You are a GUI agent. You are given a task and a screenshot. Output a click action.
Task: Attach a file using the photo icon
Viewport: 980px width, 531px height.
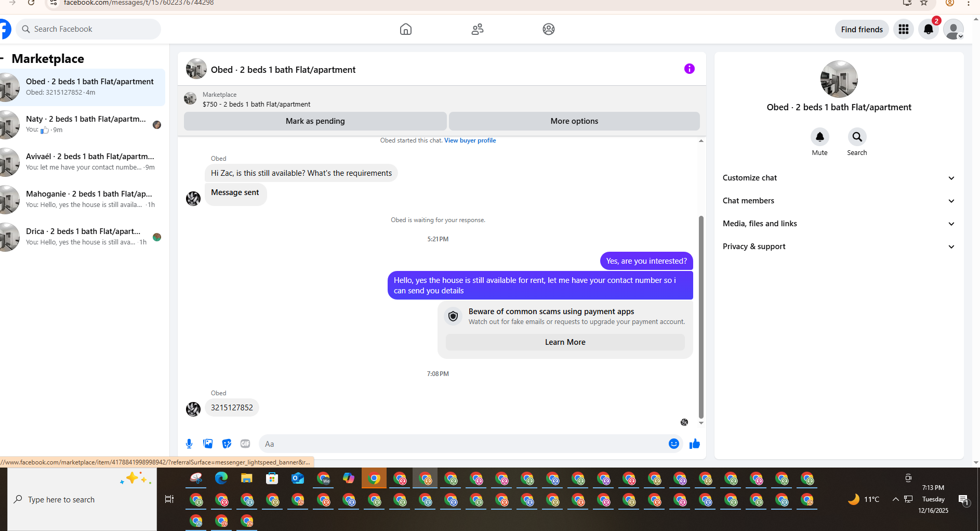(x=208, y=444)
